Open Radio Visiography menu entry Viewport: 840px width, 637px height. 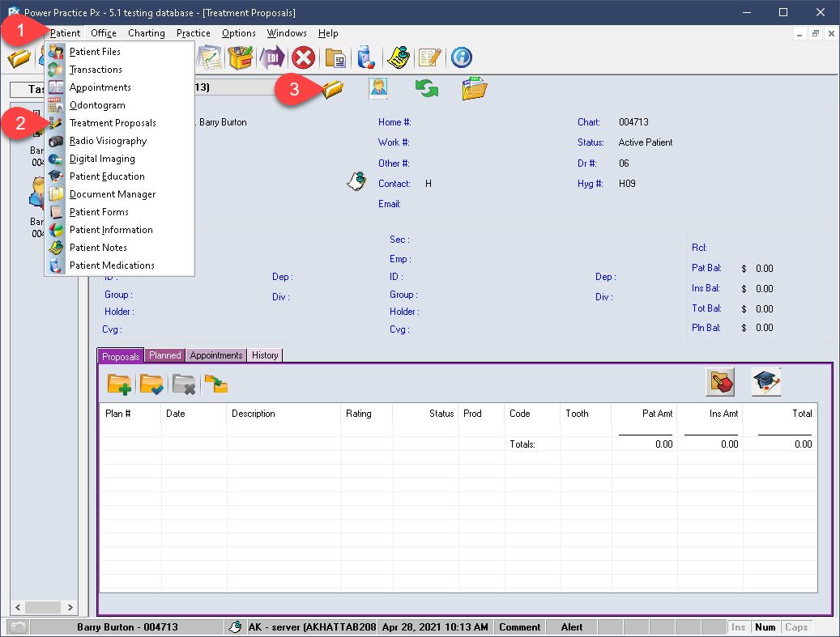coord(119,141)
